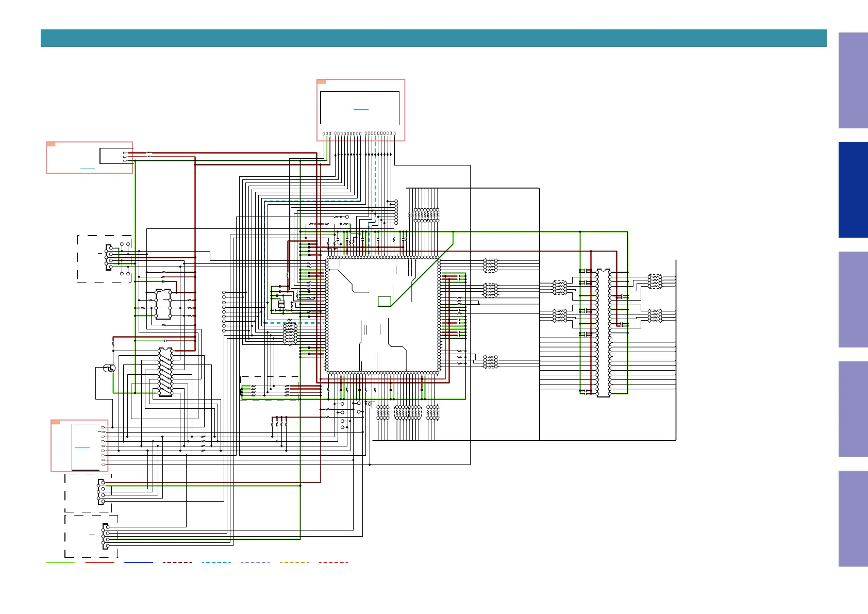Open the middle light purple side tab
The width and height of the screenshot is (868, 614).
pyautogui.click(x=853, y=300)
